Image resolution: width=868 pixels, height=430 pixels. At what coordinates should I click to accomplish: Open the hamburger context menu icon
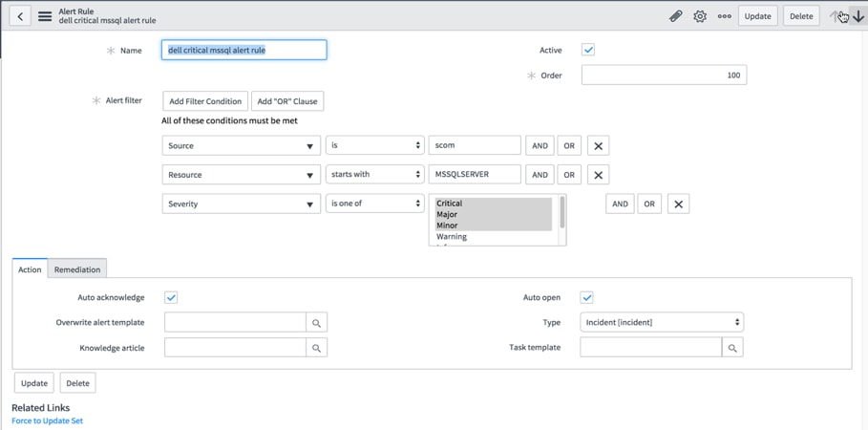click(45, 16)
